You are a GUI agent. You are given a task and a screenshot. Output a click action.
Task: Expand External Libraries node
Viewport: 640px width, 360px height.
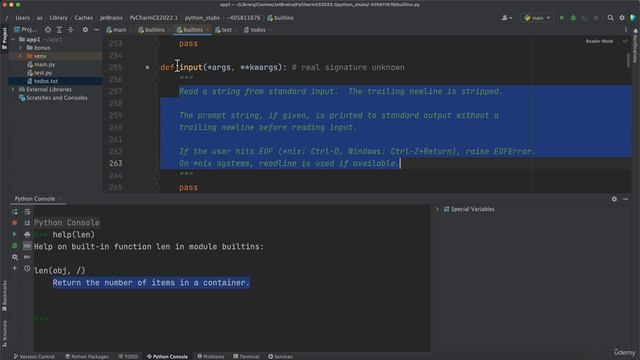13,89
